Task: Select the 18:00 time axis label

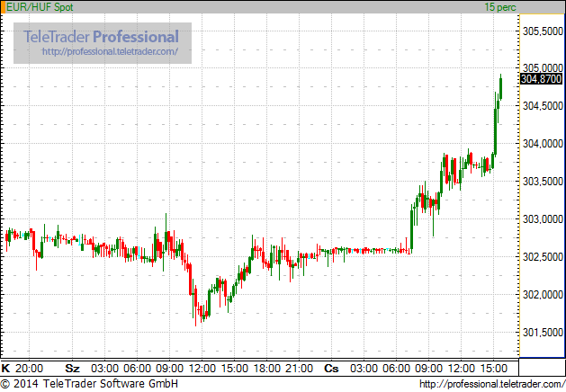Action: (x=267, y=369)
